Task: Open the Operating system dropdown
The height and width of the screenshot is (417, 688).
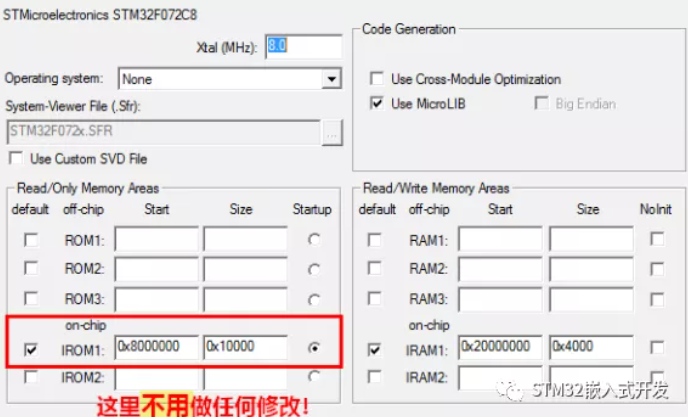Action: (x=332, y=79)
